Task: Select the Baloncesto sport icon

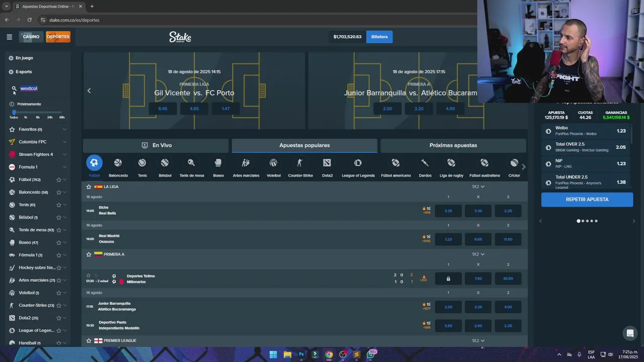Action: (118, 163)
